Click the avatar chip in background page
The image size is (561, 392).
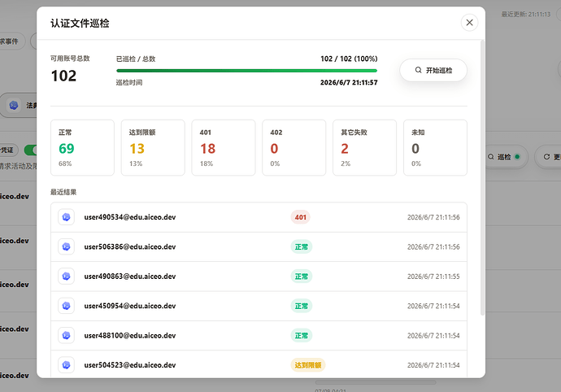[19, 105]
